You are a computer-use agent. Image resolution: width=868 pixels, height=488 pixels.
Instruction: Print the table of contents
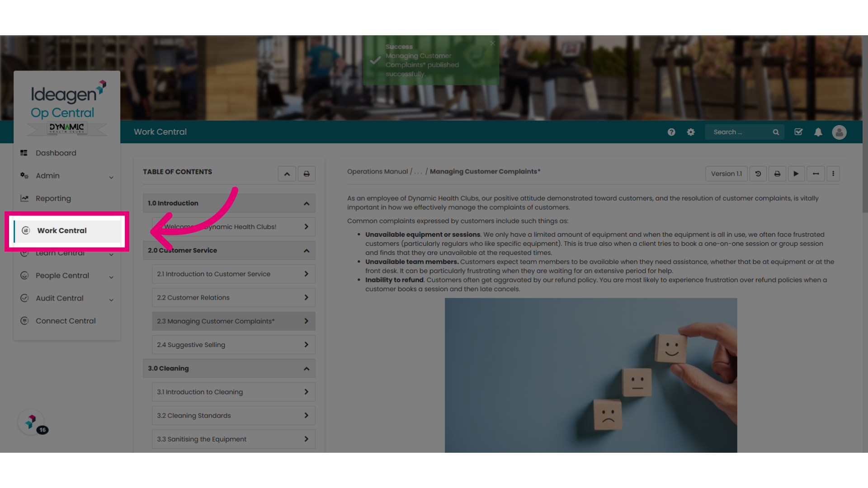point(307,174)
